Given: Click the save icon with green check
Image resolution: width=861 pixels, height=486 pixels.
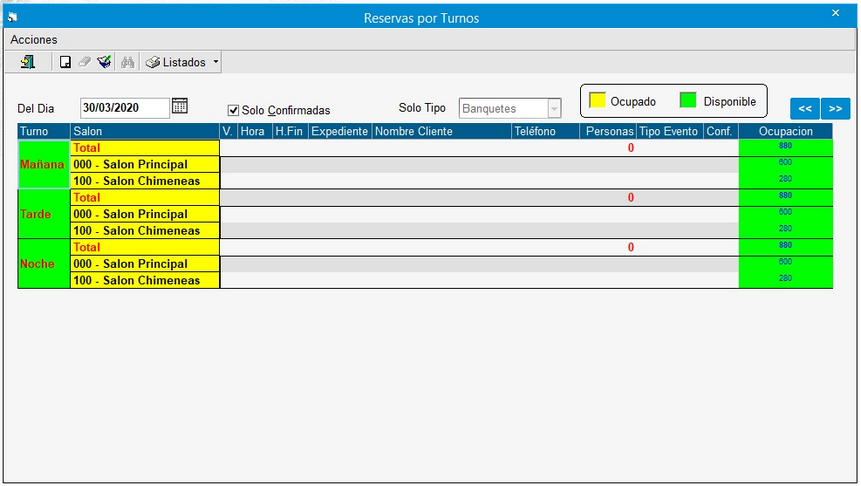Looking at the screenshot, I should point(104,62).
